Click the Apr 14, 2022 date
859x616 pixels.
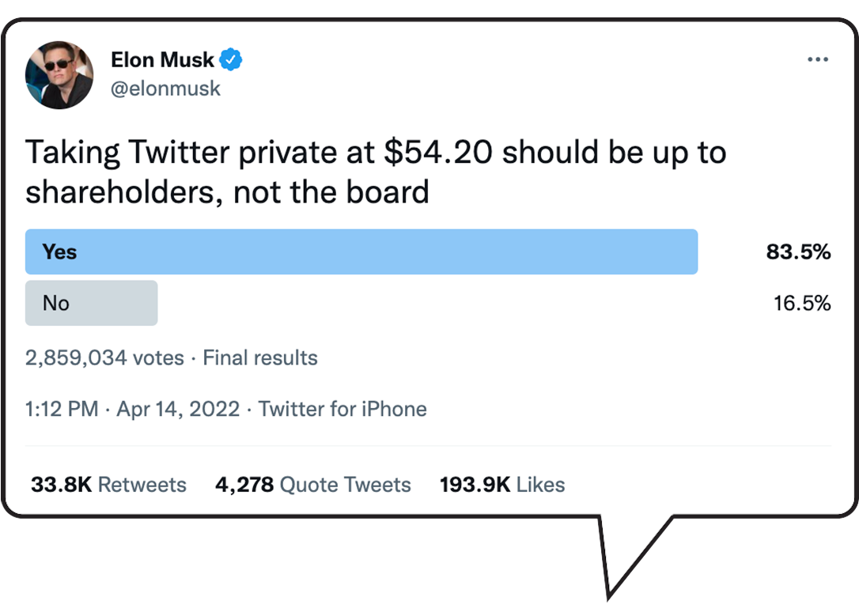click(178, 409)
